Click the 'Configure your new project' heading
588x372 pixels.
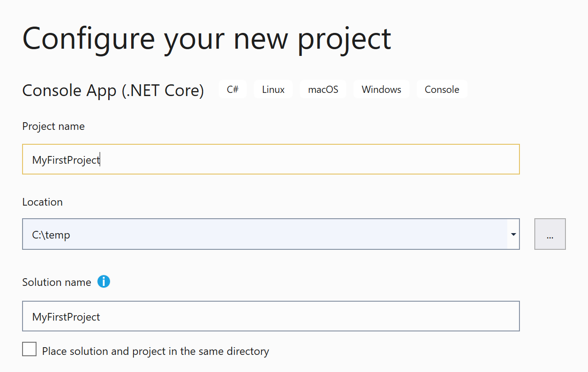coord(207,39)
